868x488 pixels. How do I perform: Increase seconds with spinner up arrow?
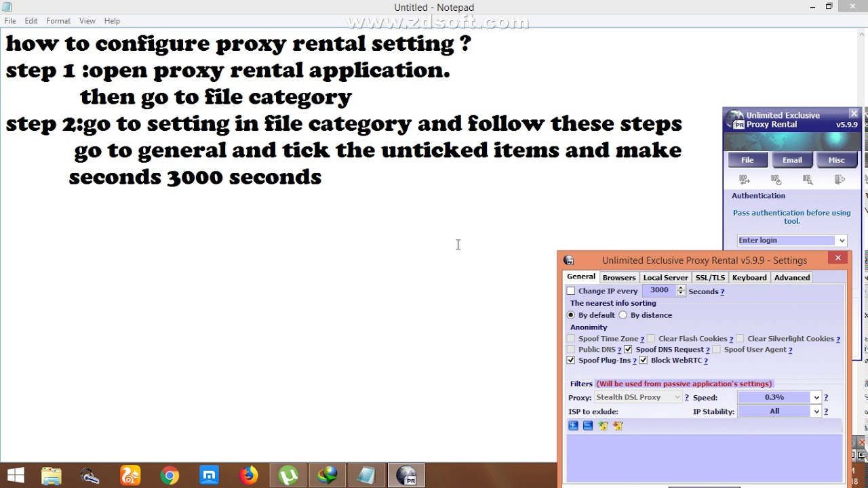pyautogui.click(x=681, y=288)
